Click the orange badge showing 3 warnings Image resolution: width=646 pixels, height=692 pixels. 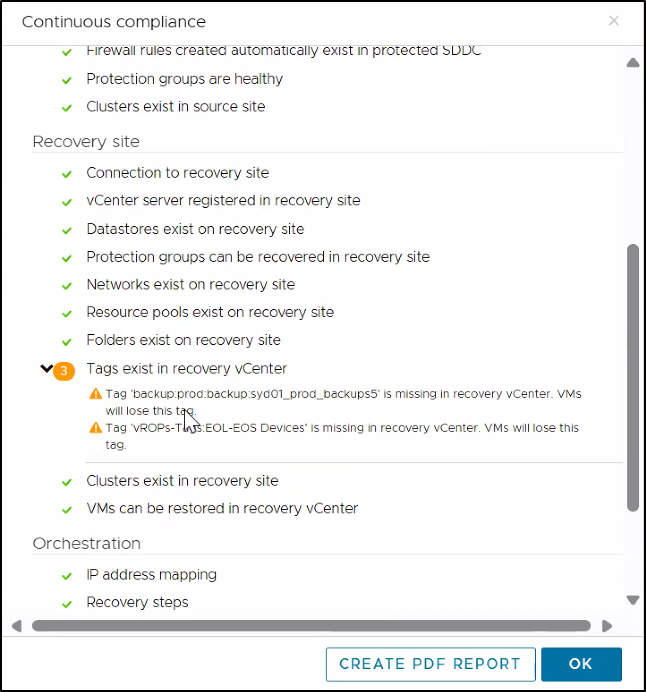pyautogui.click(x=64, y=370)
